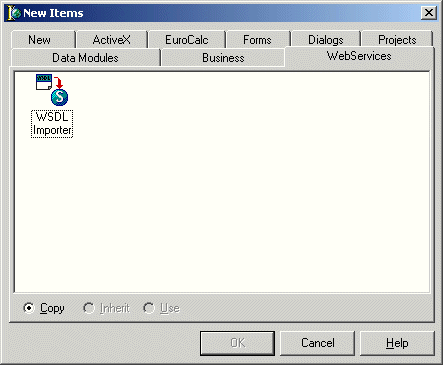443x365 pixels.
Task: Click the Delphi icon in title bar
Action: pyautogui.click(x=14, y=13)
